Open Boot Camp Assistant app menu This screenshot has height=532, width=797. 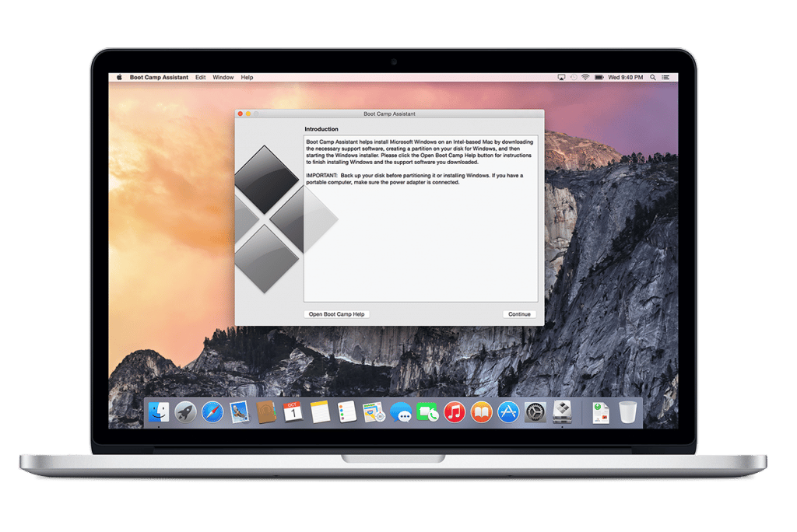tap(159, 77)
